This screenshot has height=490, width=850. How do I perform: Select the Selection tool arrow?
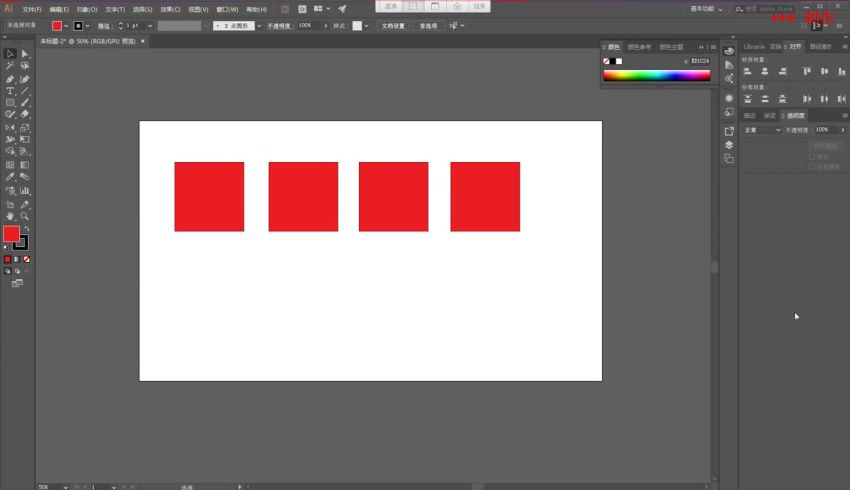click(10, 54)
